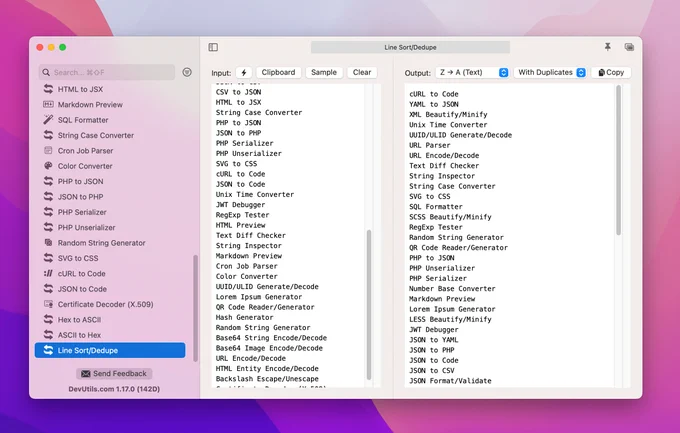Click the PHP Serializer icon
The width and height of the screenshot is (680, 433).
tap(48, 212)
